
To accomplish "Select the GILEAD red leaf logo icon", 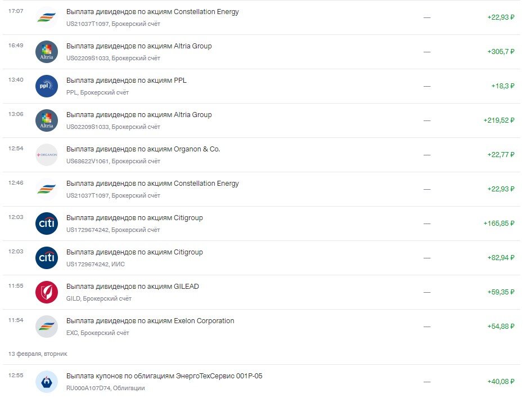I will [46, 292].
